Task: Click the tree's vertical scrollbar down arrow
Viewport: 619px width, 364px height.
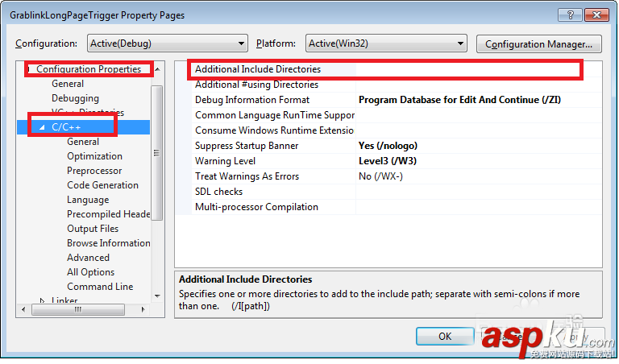Action: 157,296
